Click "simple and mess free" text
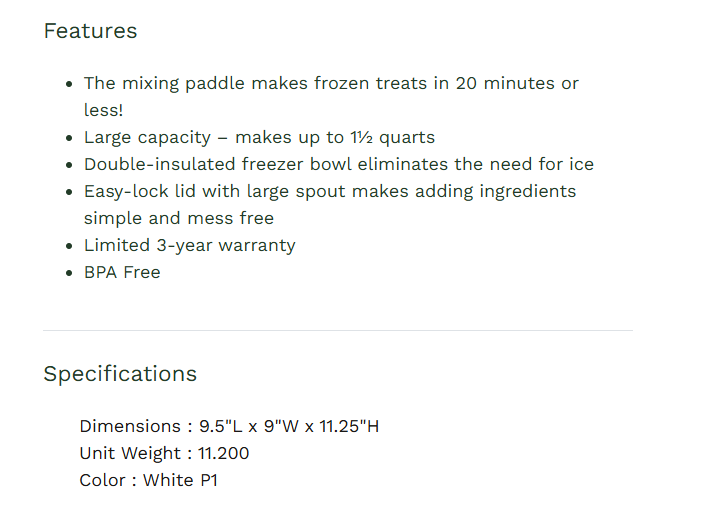Screen dimensions: 724x511 pyautogui.click(x=179, y=219)
